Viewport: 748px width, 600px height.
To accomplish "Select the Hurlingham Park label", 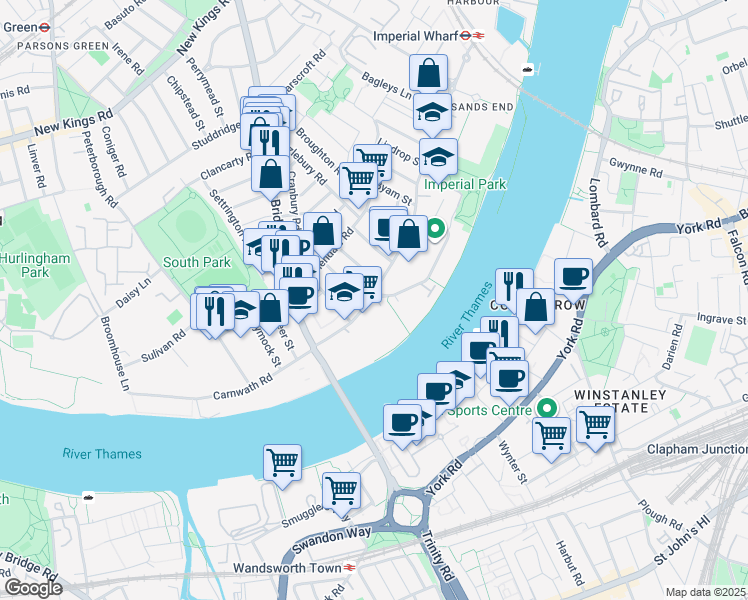I will pyautogui.click(x=35, y=265).
